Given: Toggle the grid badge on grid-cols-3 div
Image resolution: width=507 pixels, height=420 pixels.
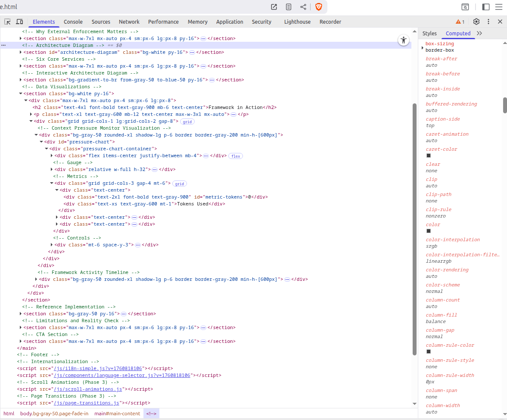Looking at the screenshot, I should 179,184.
